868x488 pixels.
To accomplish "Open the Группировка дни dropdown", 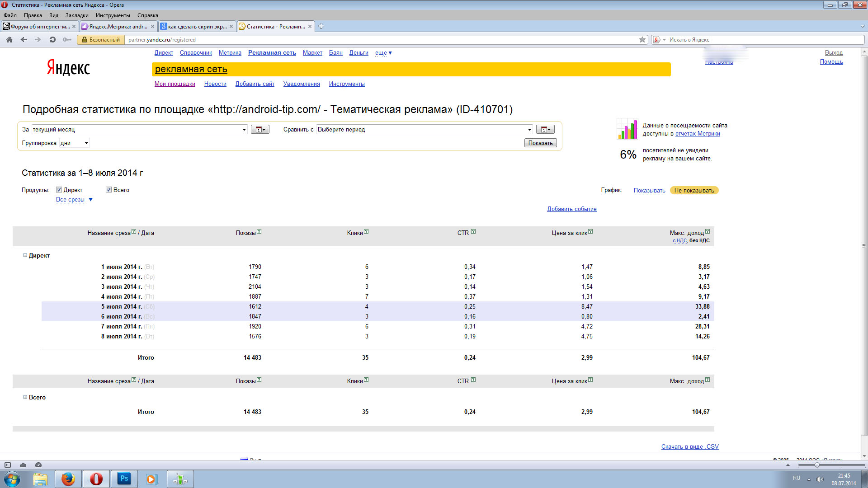I will click(x=75, y=143).
